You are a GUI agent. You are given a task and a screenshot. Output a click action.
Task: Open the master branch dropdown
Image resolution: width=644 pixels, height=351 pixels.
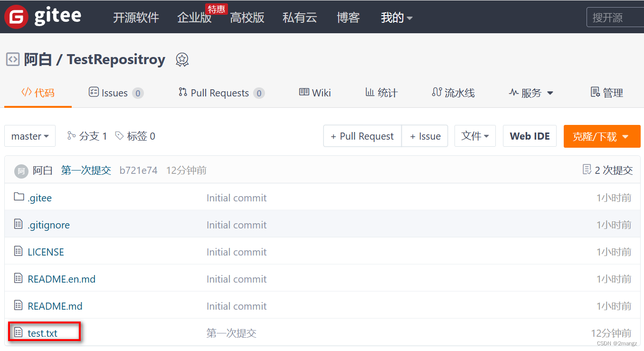(30, 136)
